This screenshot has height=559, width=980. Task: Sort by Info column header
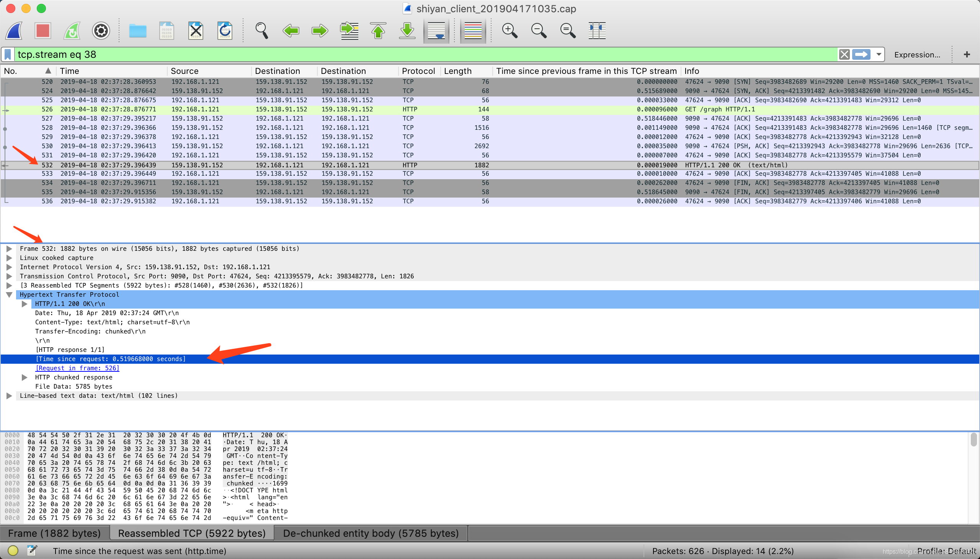(829, 71)
